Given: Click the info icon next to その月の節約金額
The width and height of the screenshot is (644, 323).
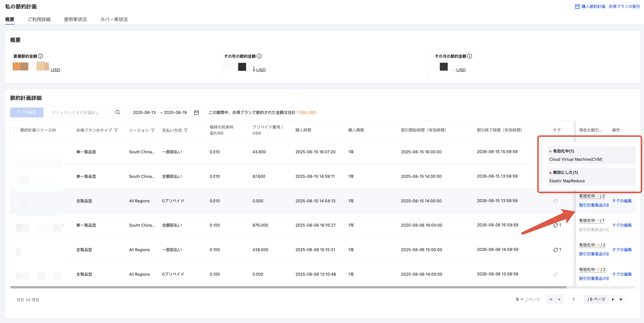Looking at the screenshot, I should pyautogui.click(x=470, y=56).
